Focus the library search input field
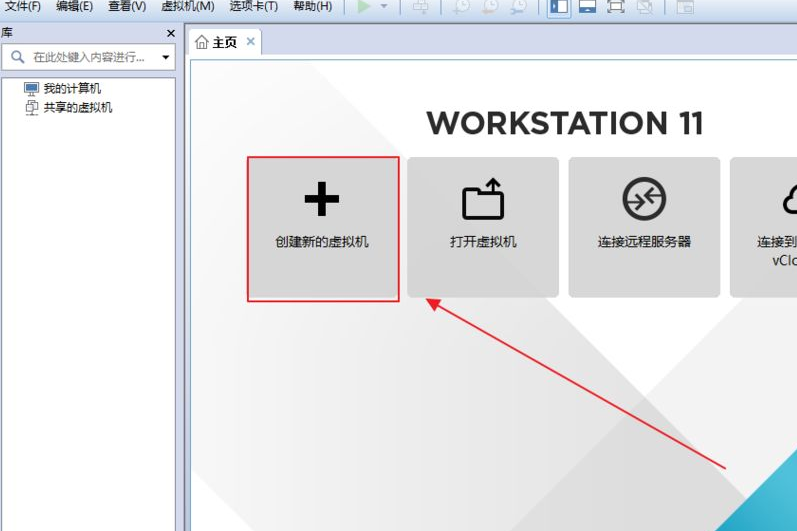This screenshot has width=797, height=531. pyautogui.click(x=89, y=57)
